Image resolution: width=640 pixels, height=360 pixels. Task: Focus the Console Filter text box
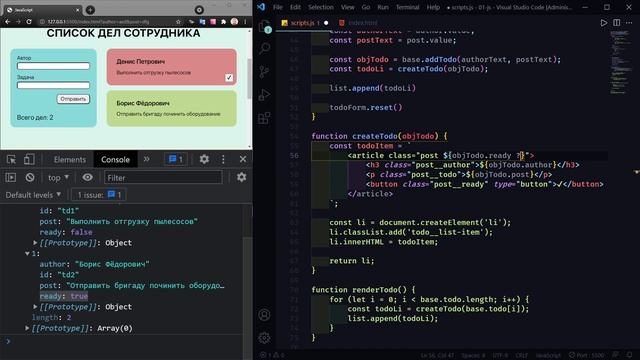coord(163,178)
